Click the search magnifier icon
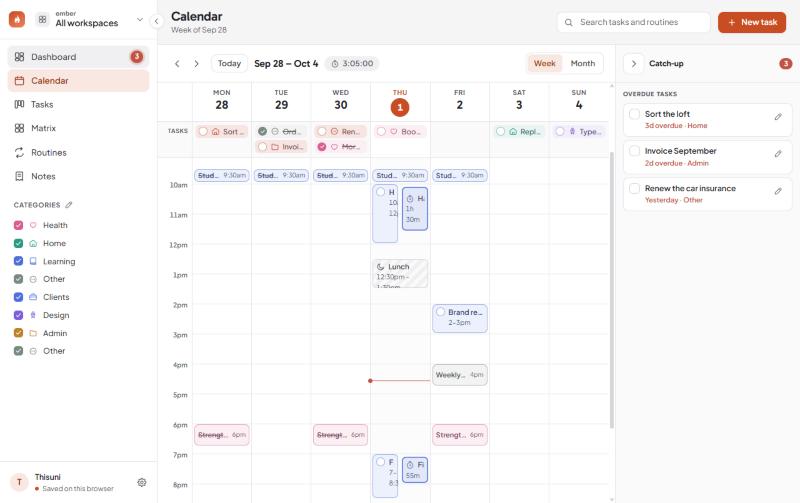800x503 pixels. [568, 22]
